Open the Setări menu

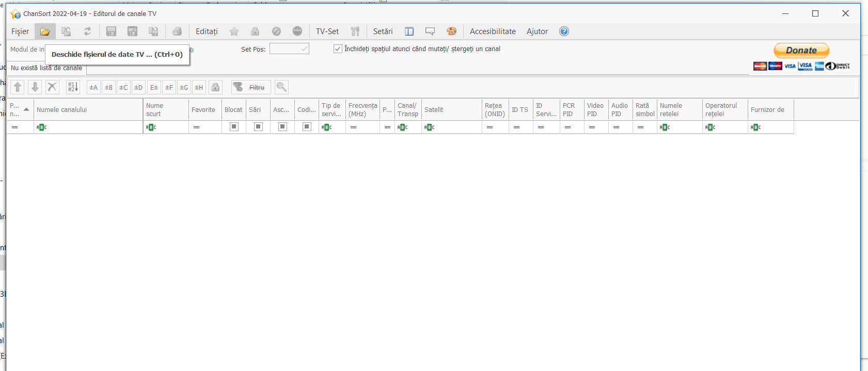tap(383, 31)
